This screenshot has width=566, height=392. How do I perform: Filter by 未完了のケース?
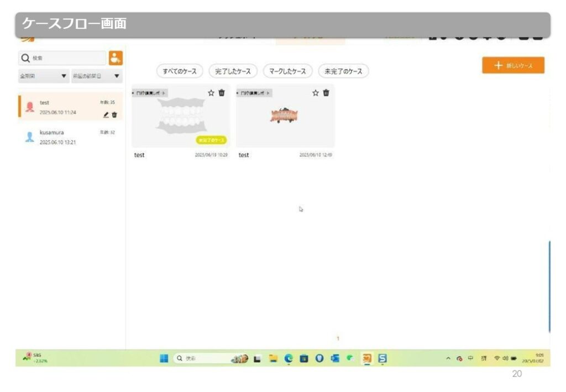coord(343,71)
